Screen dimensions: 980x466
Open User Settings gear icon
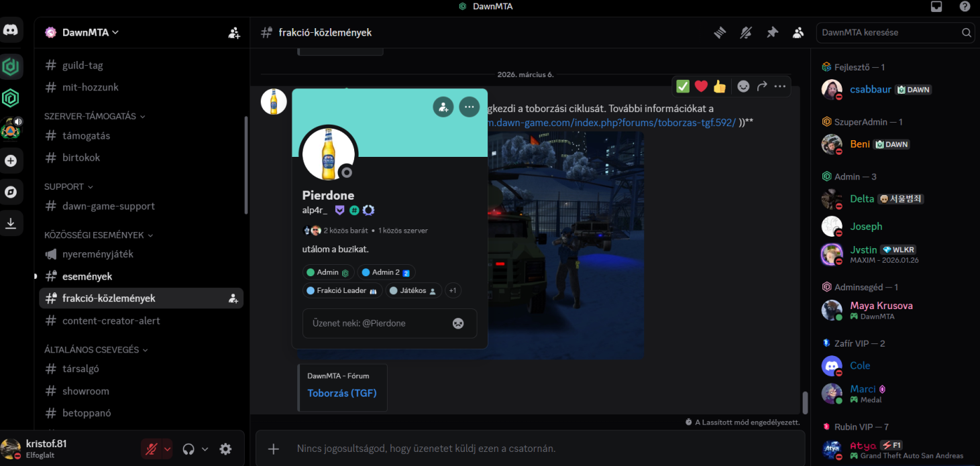[225, 449]
